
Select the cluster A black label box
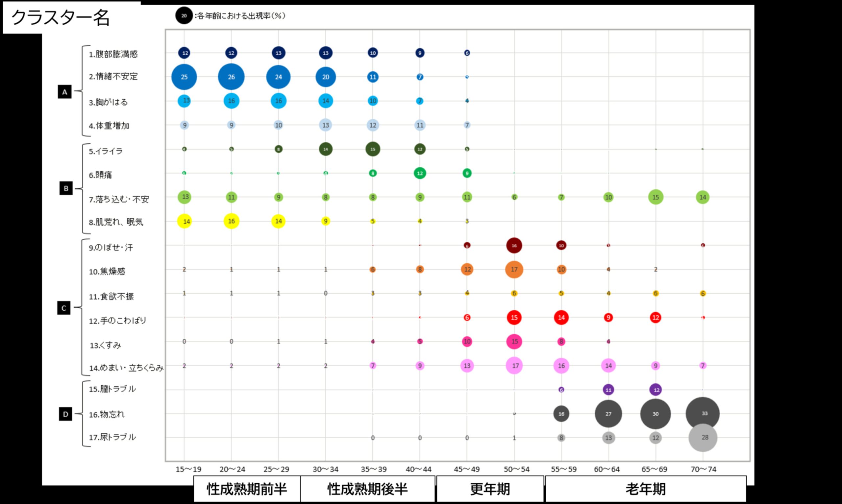tap(64, 92)
